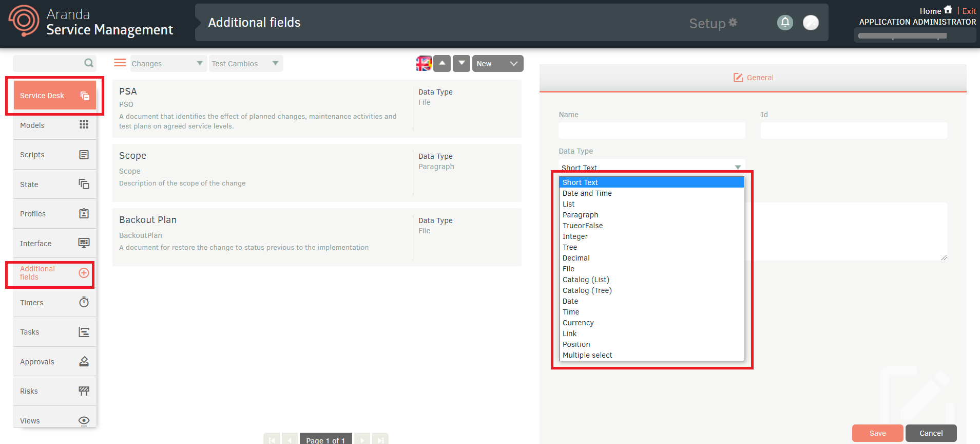
Task: Expand the New button dropdown
Action: click(x=513, y=64)
